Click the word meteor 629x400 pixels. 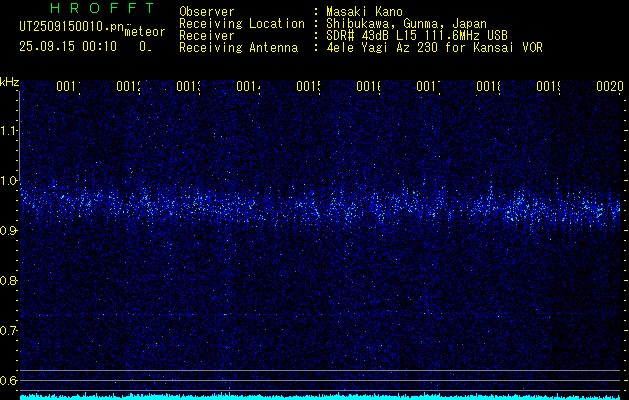point(145,32)
